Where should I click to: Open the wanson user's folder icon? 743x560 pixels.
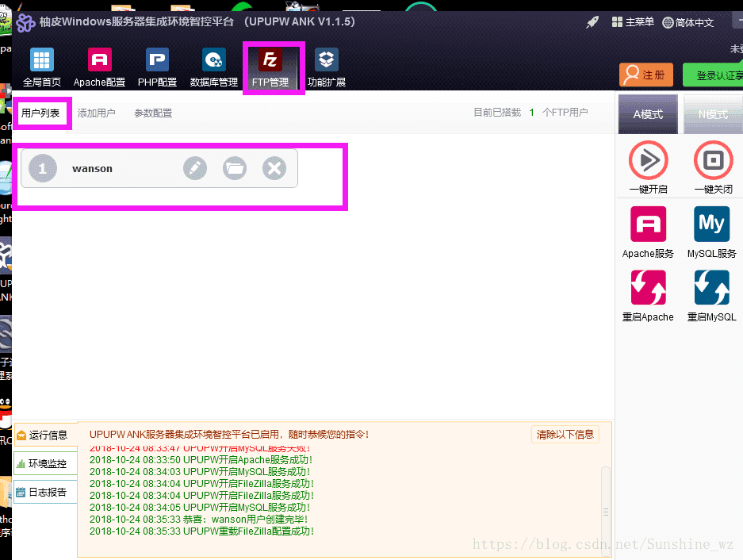coord(235,168)
